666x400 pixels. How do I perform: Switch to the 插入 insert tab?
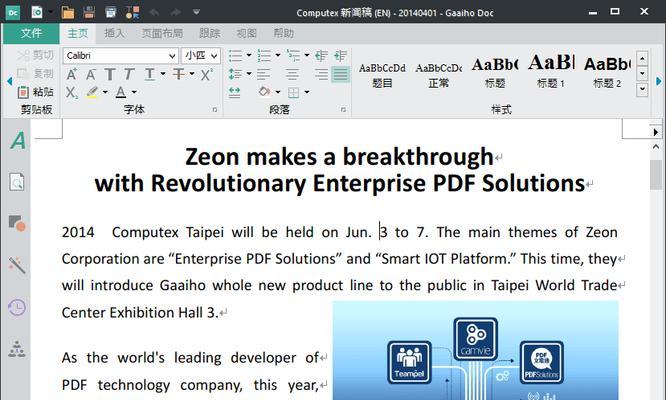point(115,34)
